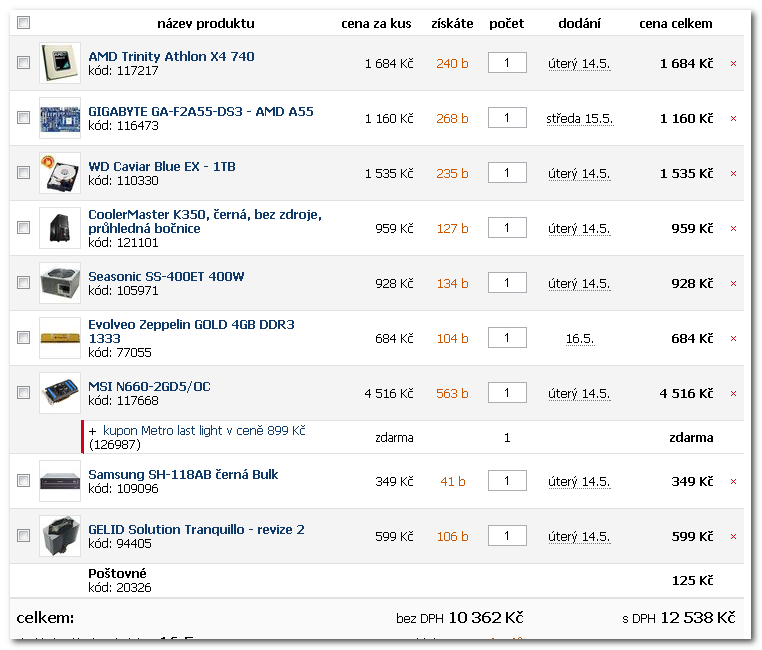The width and height of the screenshot is (762, 650).
Task: Open GIGABYTE motherboard thumbnail
Action: pyautogui.click(x=60, y=118)
